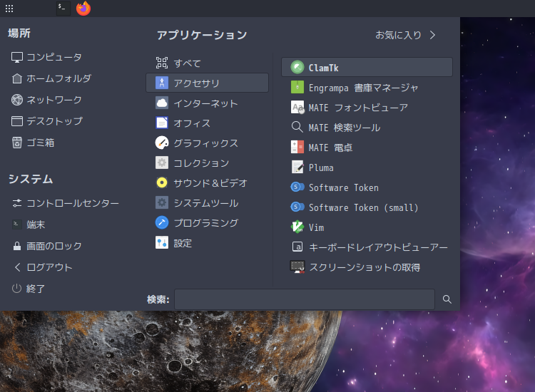The height and width of the screenshot is (392, 535).
Task: Launch Software Token (small) icon
Action: [x=297, y=207]
